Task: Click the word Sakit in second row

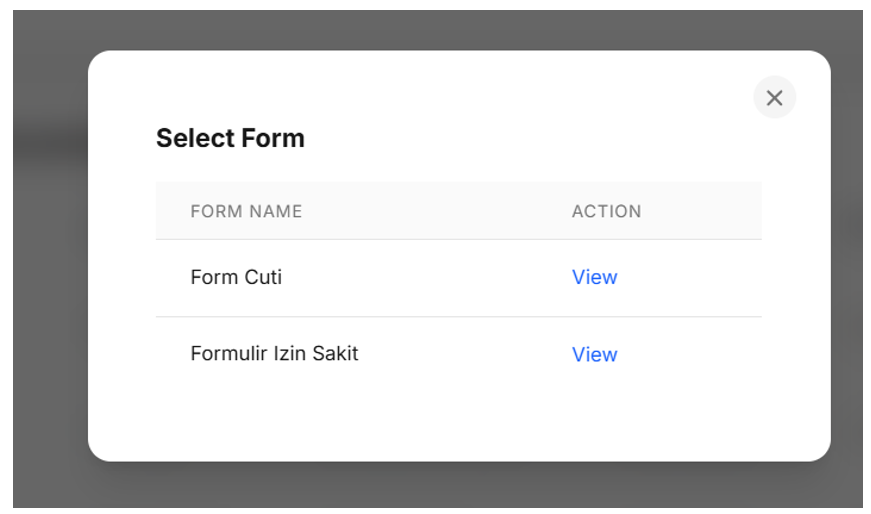Action: pyautogui.click(x=335, y=353)
